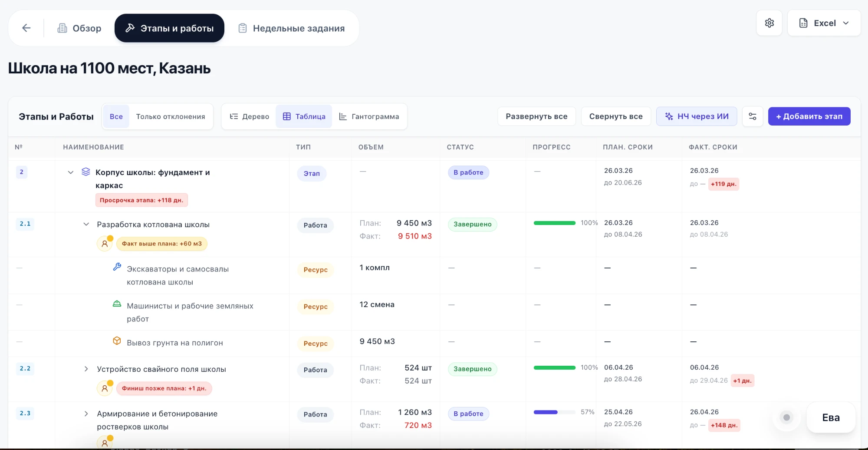Click the stage layers icon next to Корпус школы
This screenshot has width=868, height=450.
pos(86,172)
